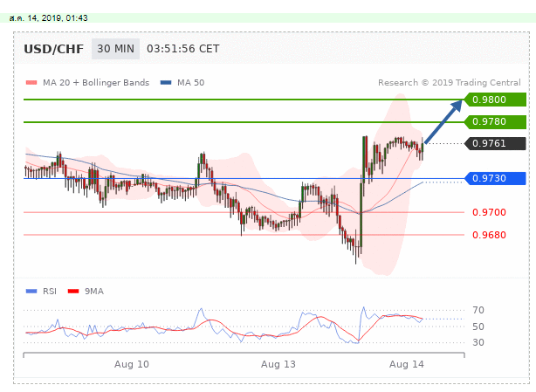Click the MA 20 + Bollinger Bands label
536x392 pixels.
pos(96,83)
